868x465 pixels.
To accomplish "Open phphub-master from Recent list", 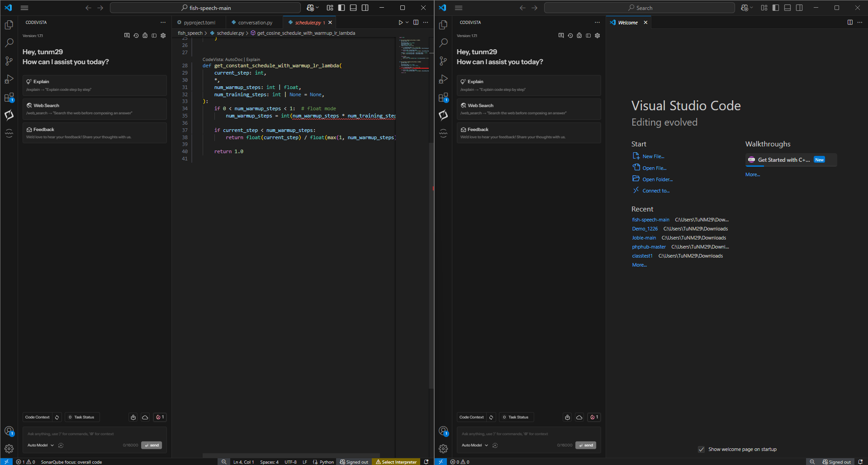I will click(649, 247).
